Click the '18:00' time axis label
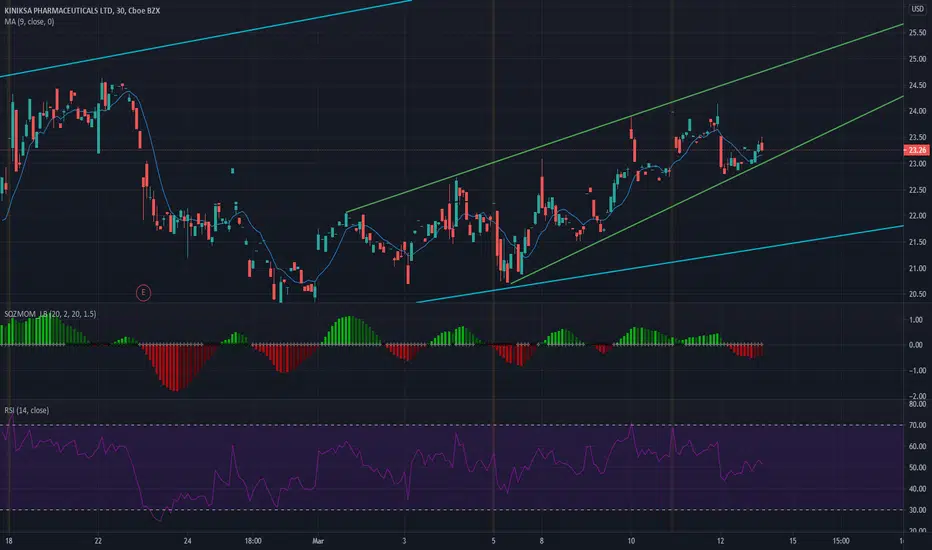932x550 pixels. click(253, 541)
